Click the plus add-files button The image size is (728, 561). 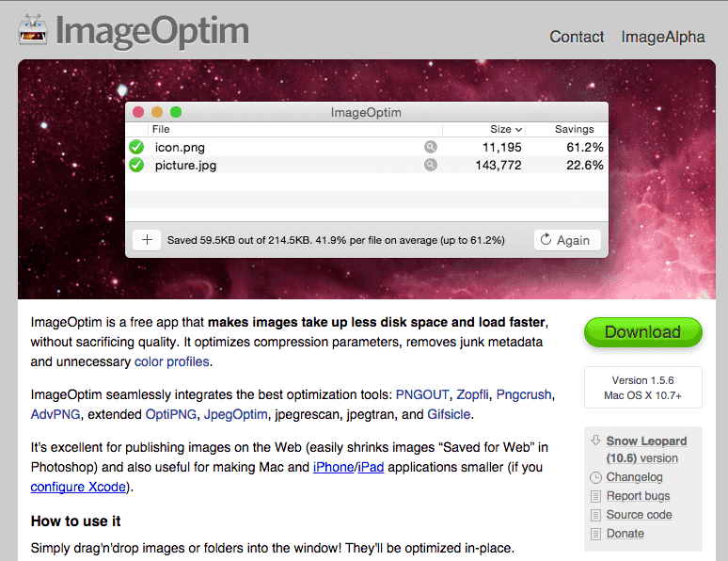(147, 240)
